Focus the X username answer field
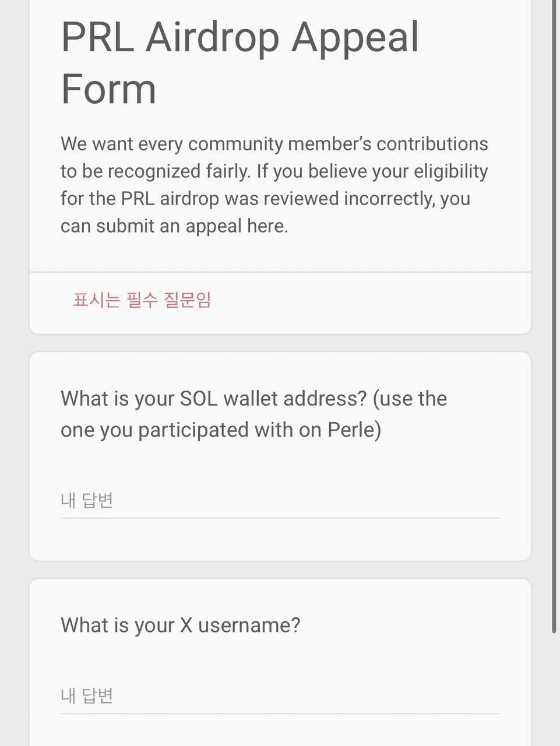 point(280,696)
